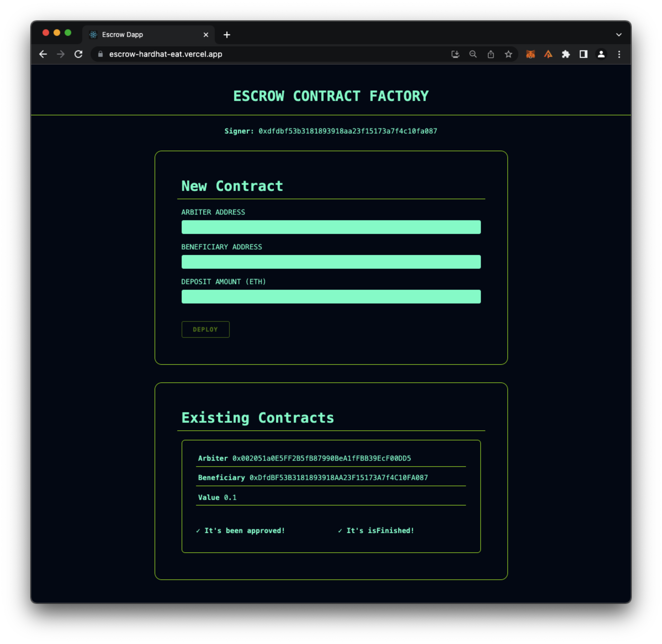Click the zoom magnifier icon in address bar
This screenshot has width=662, height=644.
(x=473, y=54)
